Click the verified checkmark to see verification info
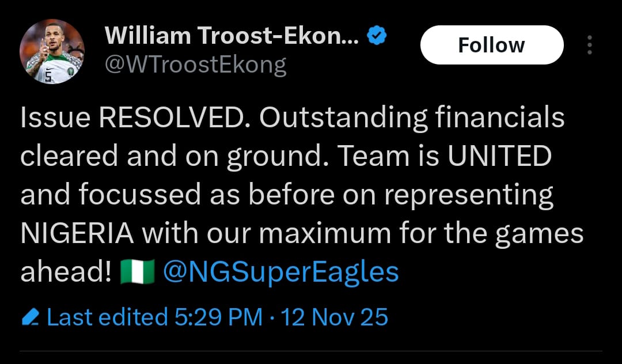 pos(376,35)
